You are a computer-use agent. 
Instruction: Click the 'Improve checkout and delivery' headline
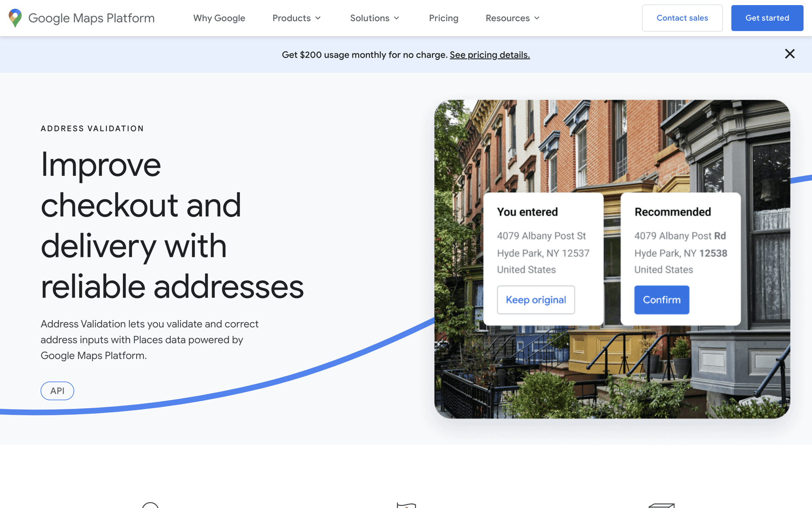pyautogui.click(x=172, y=225)
